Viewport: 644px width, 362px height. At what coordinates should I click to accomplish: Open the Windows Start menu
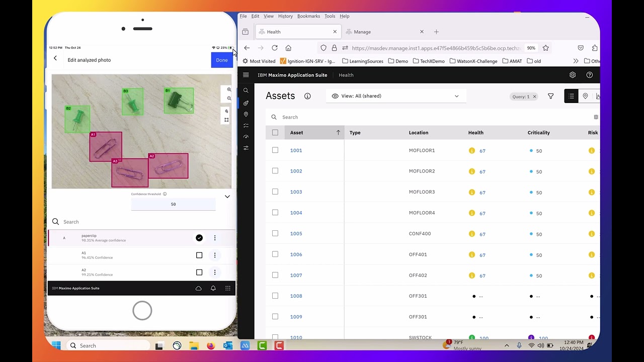click(x=56, y=345)
